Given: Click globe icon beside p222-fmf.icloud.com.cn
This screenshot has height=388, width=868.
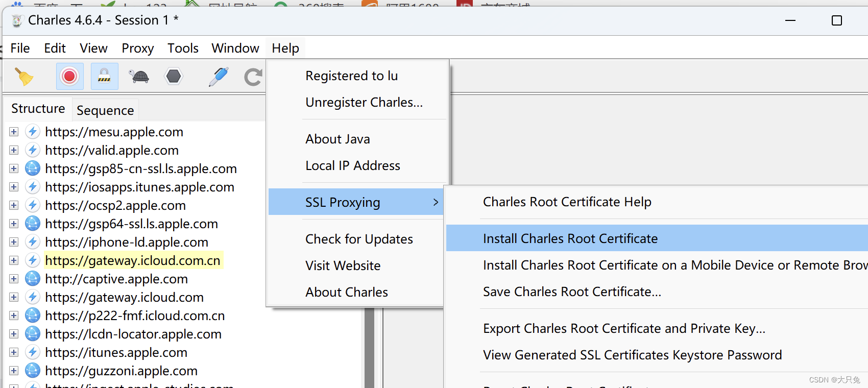Looking at the screenshot, I should coord(33,316).
